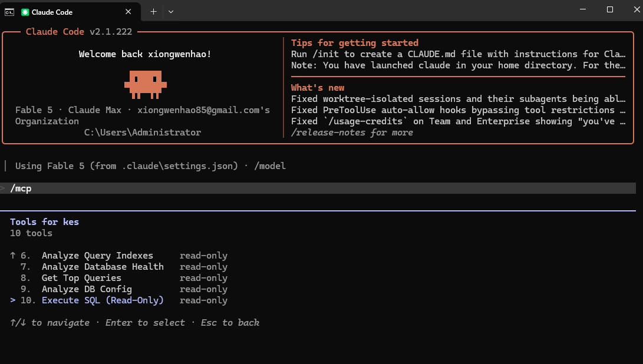Click the C:\Users\Administrator path text
The image size is (643, 364).
point(142,133)
